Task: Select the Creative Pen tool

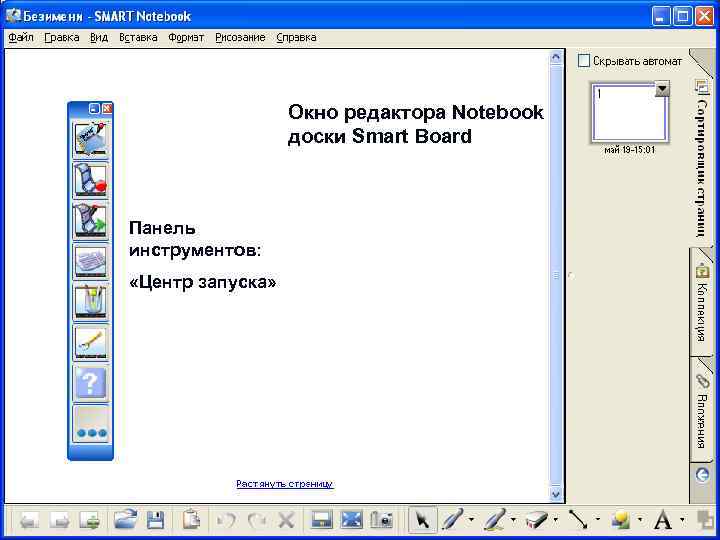Action: (495, 520)
